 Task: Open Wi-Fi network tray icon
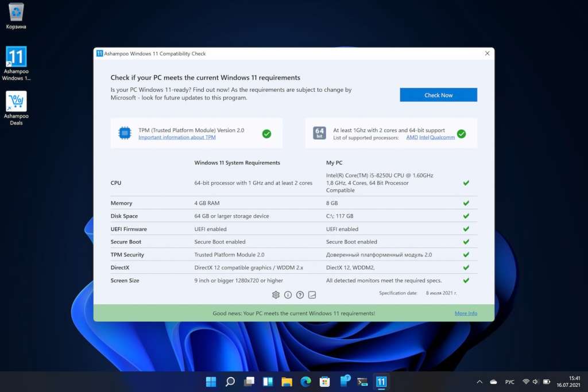(526, 382)
